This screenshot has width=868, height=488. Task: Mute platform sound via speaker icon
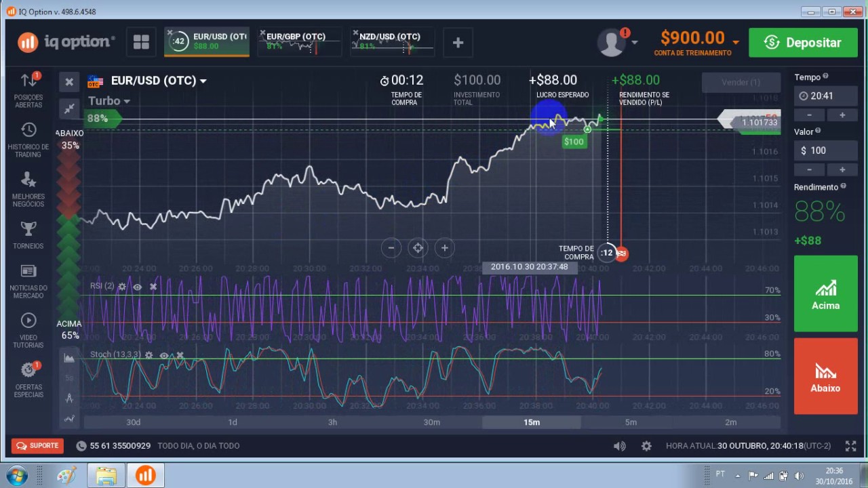pos(620,446)
